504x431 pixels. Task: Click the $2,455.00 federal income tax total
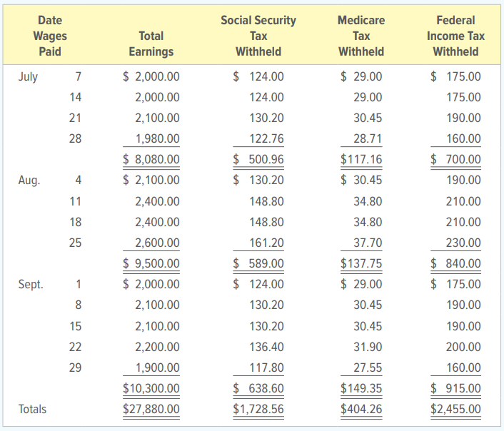(455, 409)
